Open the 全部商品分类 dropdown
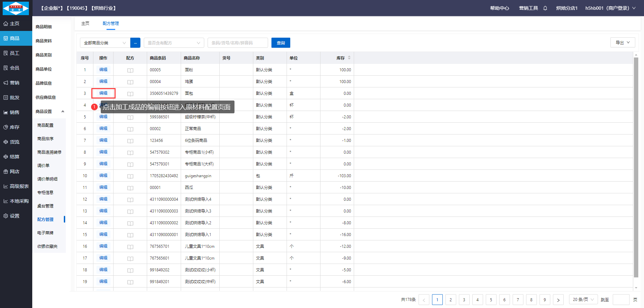The image size is (644, 308). point(105,43)
